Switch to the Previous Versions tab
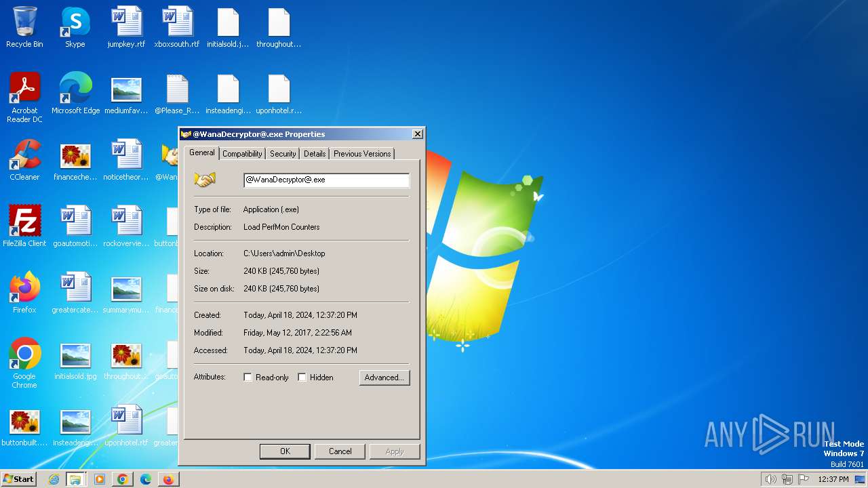Image resolution: width=868 pixels, height=488 pixels. click(x=362, y=154)
